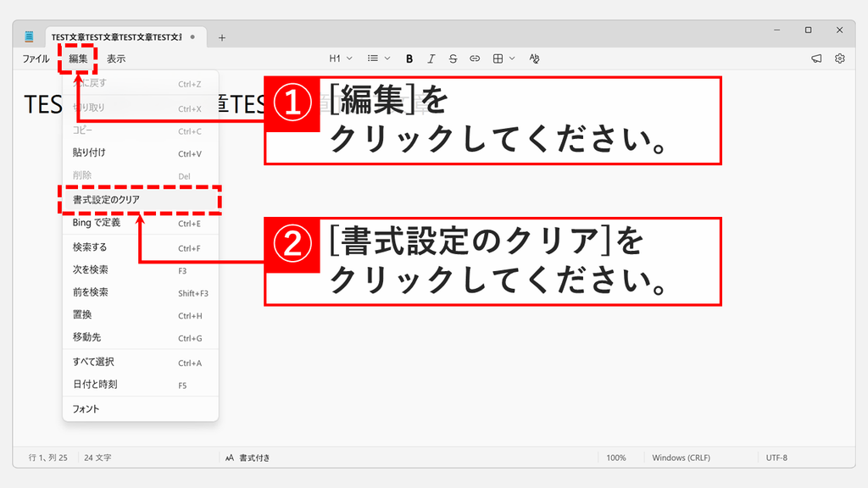Click the bulleted list icon
868x488 pixels.
[373, 58]
